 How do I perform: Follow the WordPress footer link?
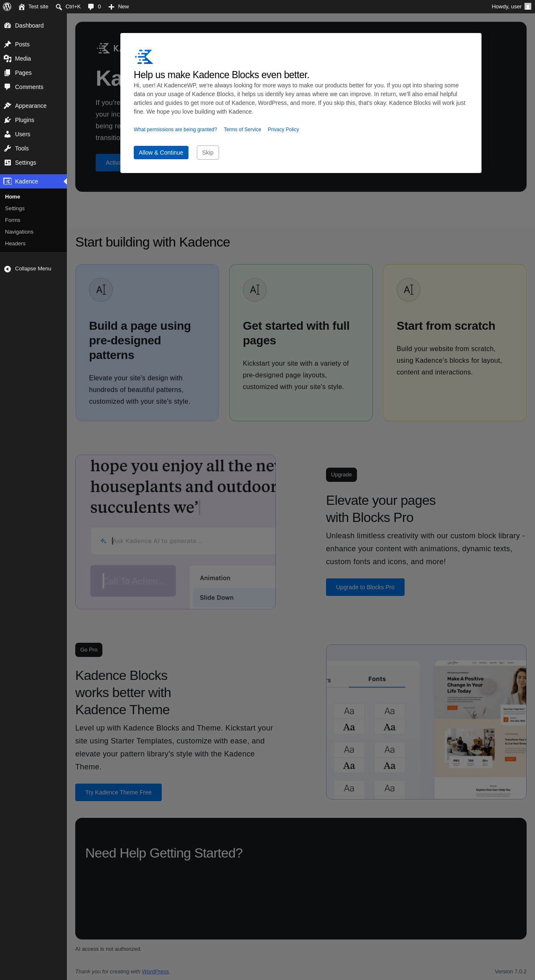[155, 972]
